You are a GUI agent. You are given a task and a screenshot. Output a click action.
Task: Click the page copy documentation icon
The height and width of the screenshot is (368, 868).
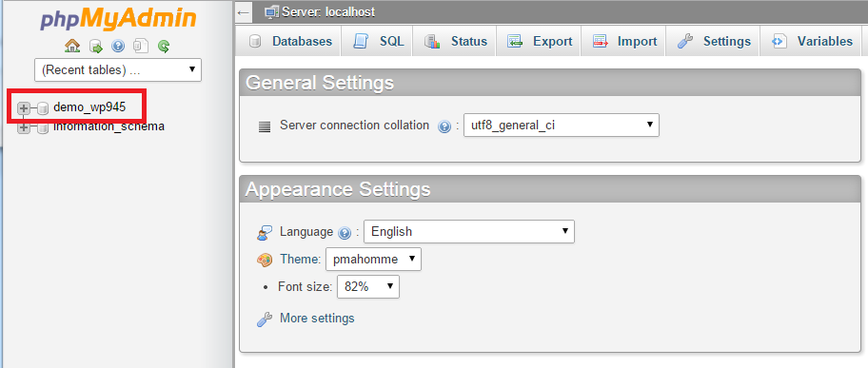tap(141, 46)
